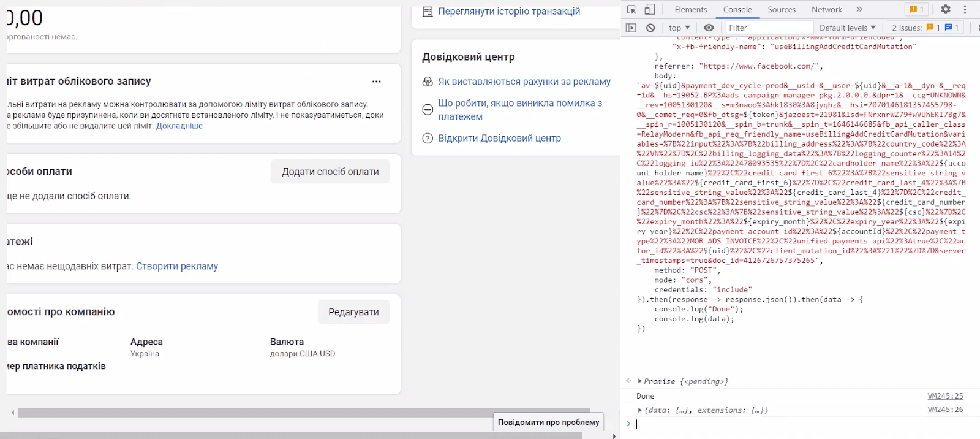Viewport: 980px width, 439px height.
Task: Follow the 'Докладніше' link
Action: click(179, 126)
